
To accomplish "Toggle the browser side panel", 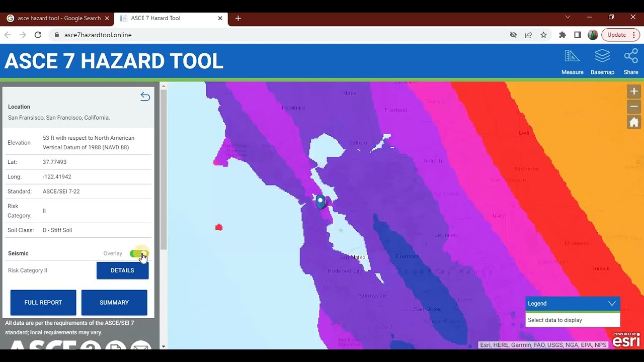I will pyautogui.click(x=578, y=35).
